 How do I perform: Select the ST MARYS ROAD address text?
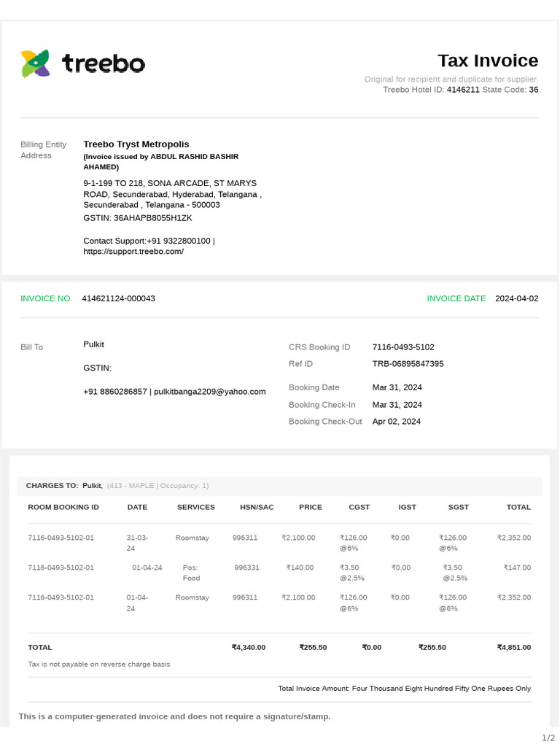(x=172, y=194)
